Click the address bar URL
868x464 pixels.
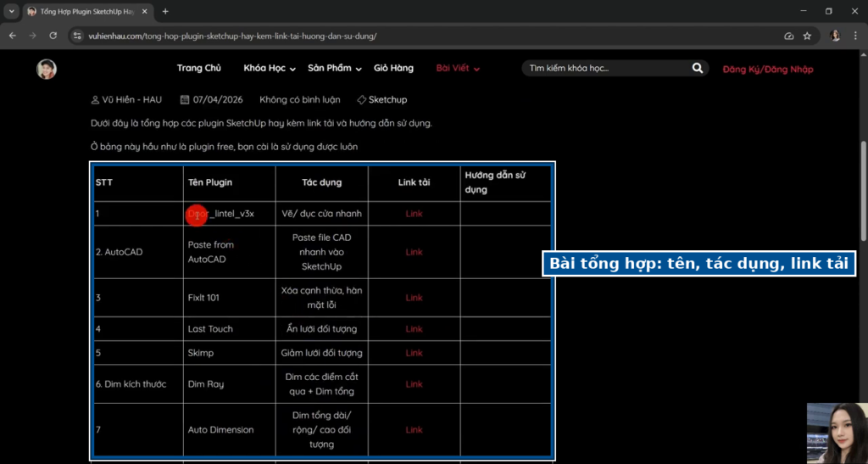232,36
